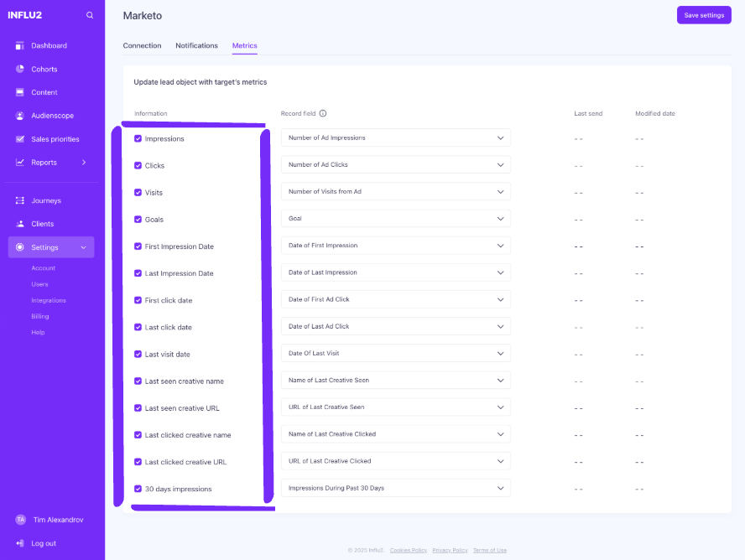Click the Audienscope icon

[x=19, y=116]
